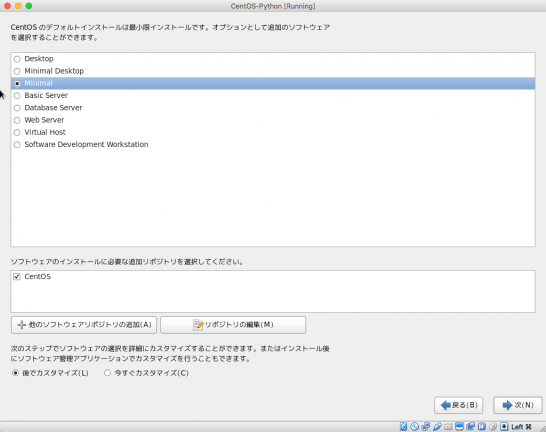Screen dimensions: 546x432
Task: Click 他のソフトウェアリポジトリの追加(A) button
Action: click(x=84, y=325)
